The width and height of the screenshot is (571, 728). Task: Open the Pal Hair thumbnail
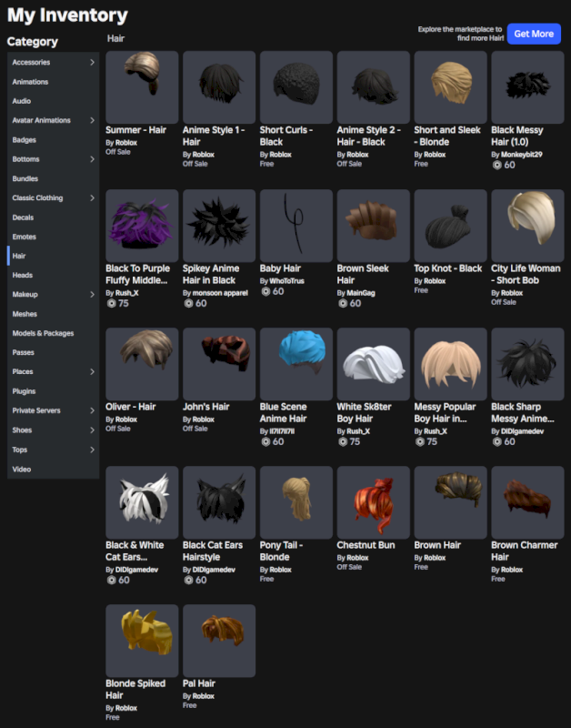(219, 641)
